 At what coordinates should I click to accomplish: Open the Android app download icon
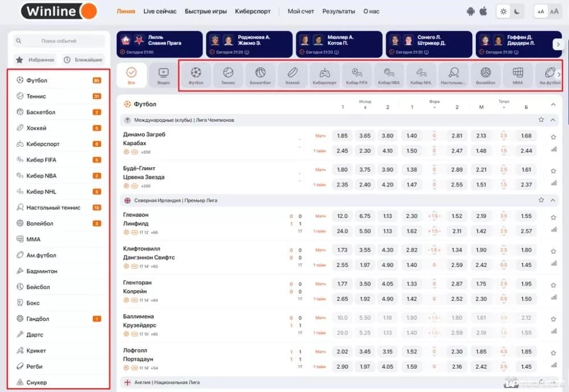tap(471, 11)
